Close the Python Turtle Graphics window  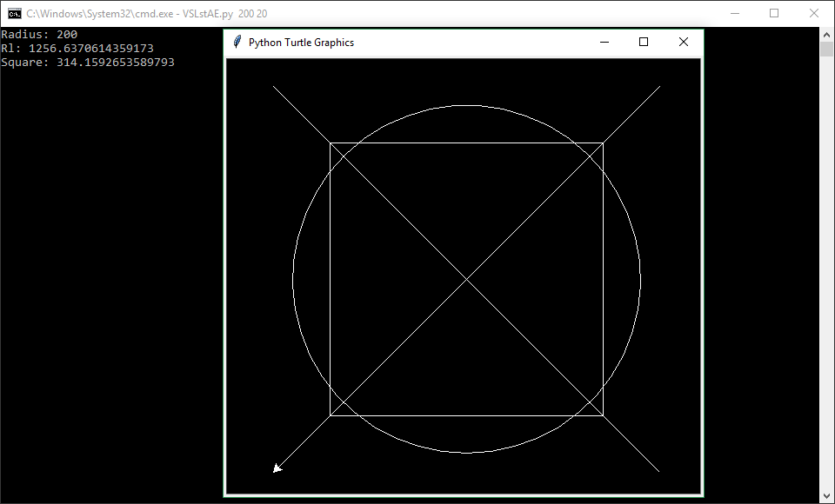click(x=684, y=42)
